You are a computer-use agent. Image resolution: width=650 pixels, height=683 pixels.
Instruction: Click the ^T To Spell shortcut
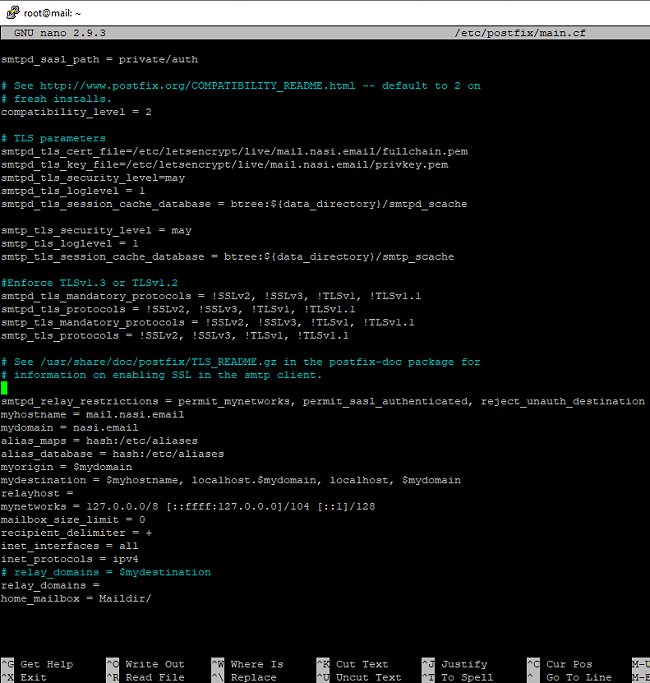pos(457,677)
